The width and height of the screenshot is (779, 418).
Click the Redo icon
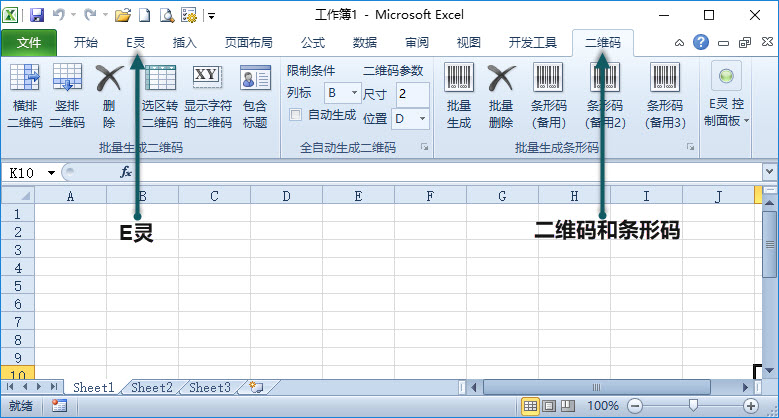[x=90, y=15]
